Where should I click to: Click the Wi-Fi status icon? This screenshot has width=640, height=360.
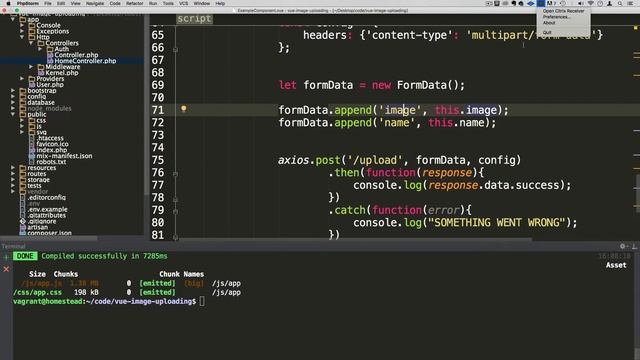click(590, 3)
